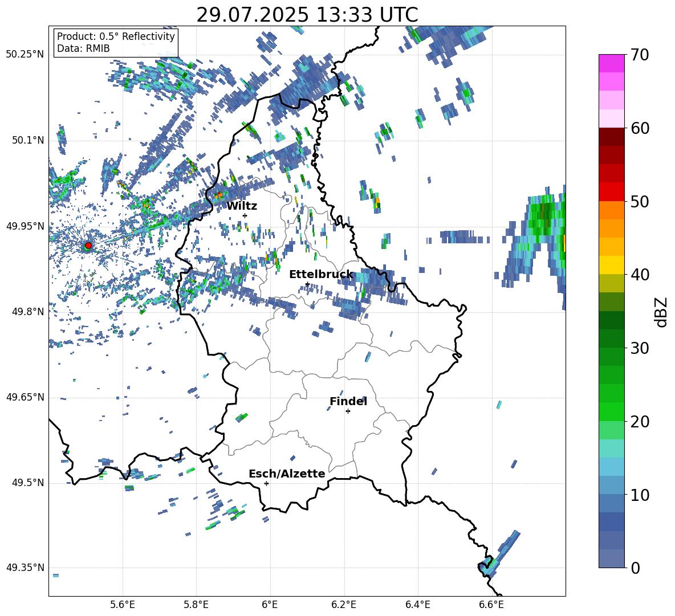Click the Findel cross marker
This screenshot has width=675, height=616.
(348, 411)
